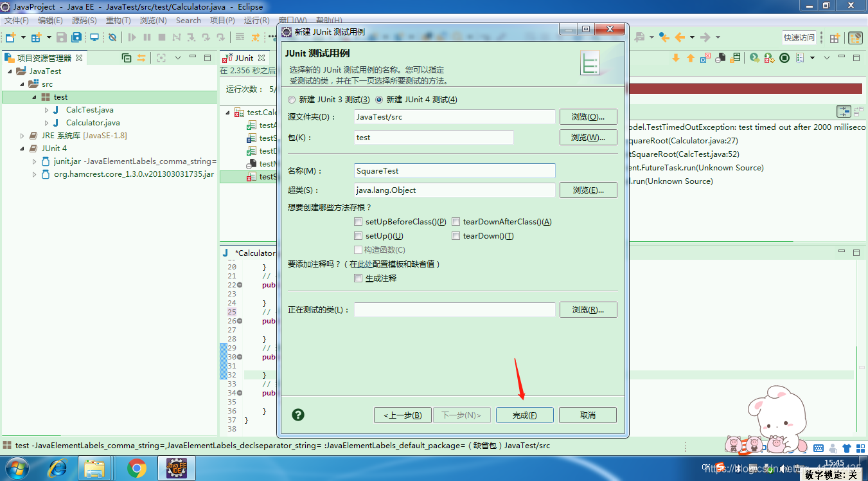Click the Open Perspective icon
Screen dimensions: 868x481
pos(835,38)
